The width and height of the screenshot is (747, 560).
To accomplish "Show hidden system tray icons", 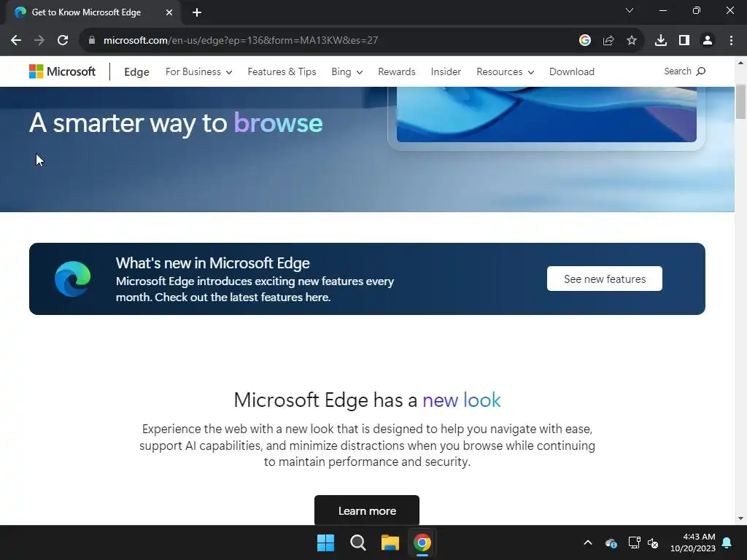I will (588, 542).
